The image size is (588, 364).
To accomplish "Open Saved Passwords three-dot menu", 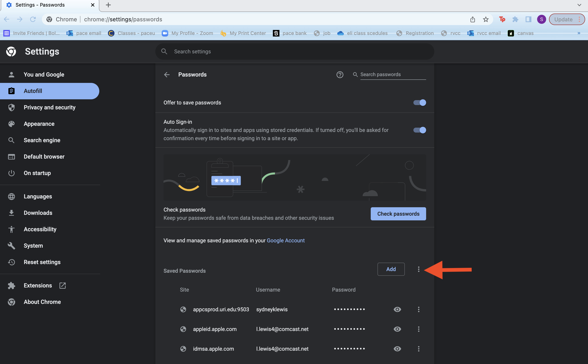I will [419, 269].
